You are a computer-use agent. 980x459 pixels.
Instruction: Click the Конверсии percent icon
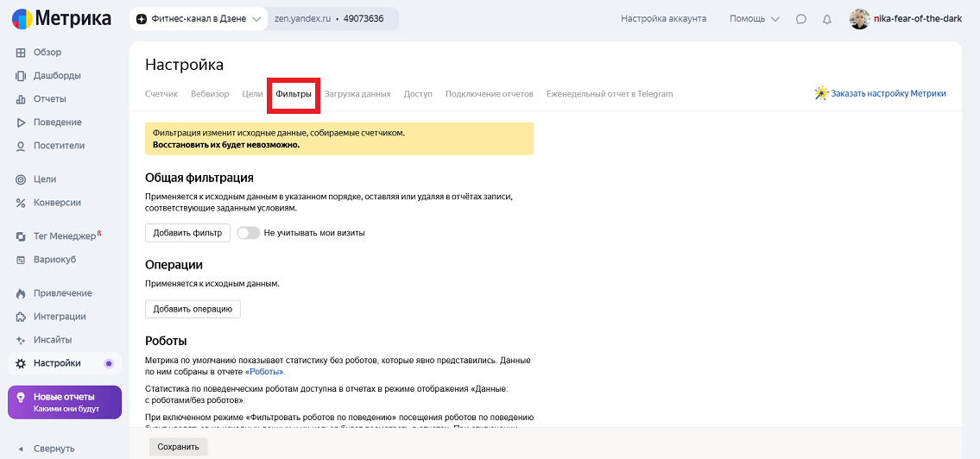click(x=21, y=203)
